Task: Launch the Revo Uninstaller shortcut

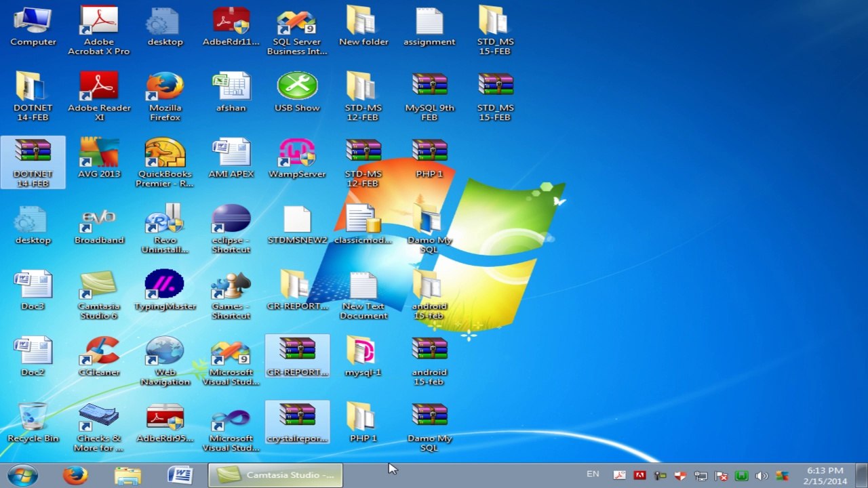Action: click(165, 229)
